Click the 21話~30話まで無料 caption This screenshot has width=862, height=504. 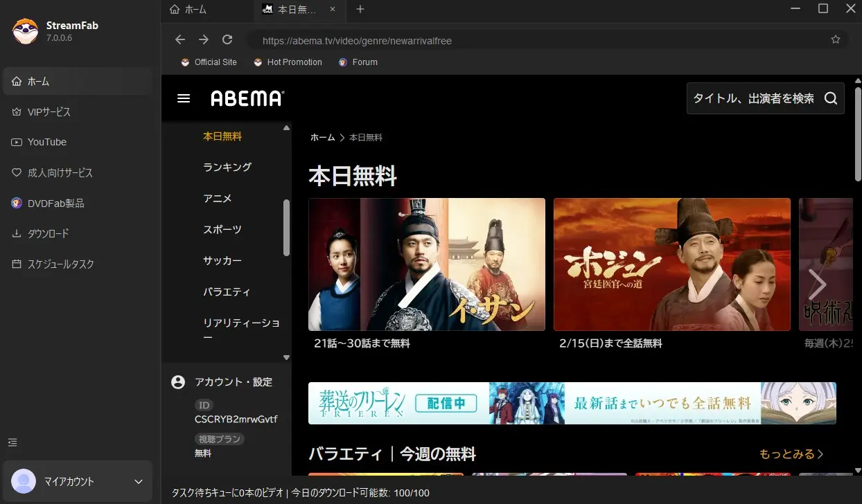click(x=362, y=343)
